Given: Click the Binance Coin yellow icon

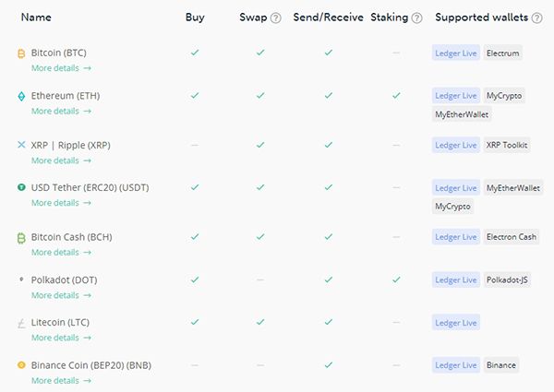Looking at the screenshot, I should tap(21, 365).
